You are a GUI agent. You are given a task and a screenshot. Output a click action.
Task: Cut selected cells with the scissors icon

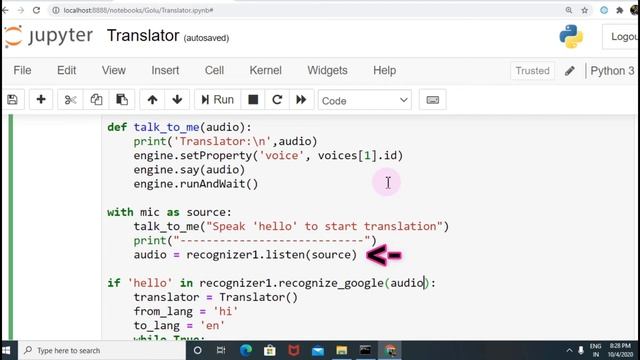pos(70,100)
